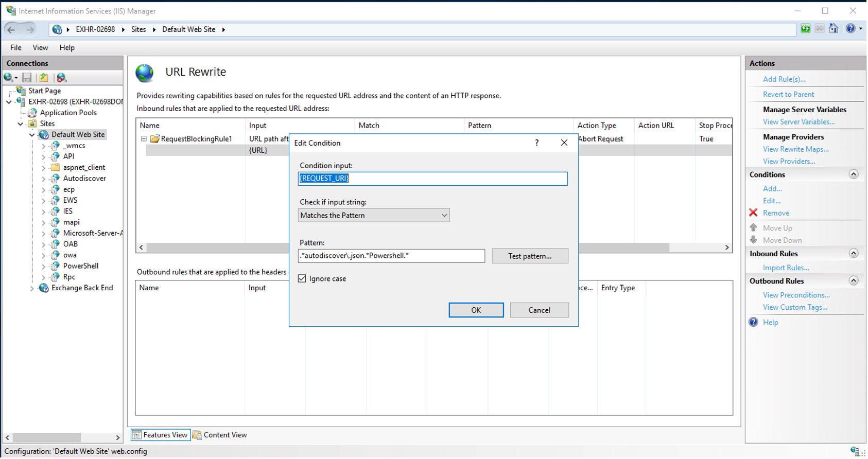Collapse the Sites tree node
Image resolution: width=868 pixels, height=459 pixels.
tap(20, 124)
